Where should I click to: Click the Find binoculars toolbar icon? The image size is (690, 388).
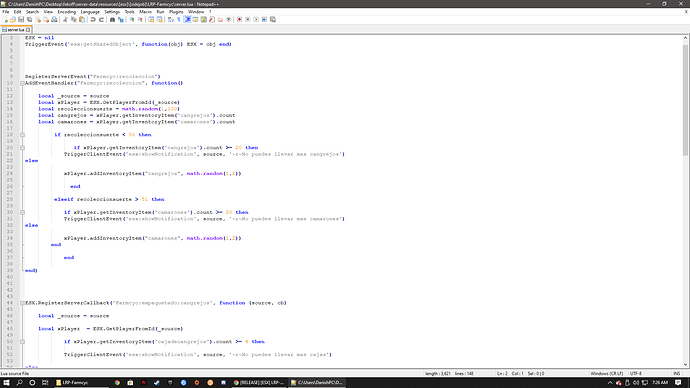point(112,19)
